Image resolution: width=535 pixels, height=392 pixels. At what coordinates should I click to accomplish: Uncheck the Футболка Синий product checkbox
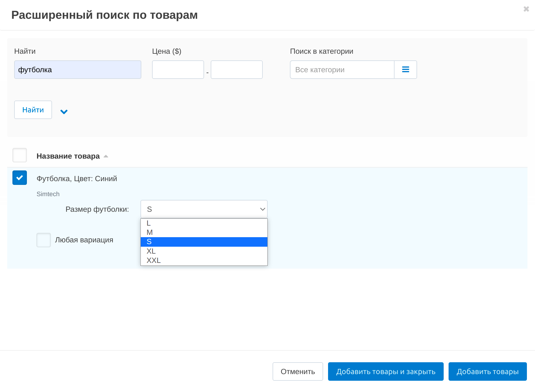tap(20, 178)
